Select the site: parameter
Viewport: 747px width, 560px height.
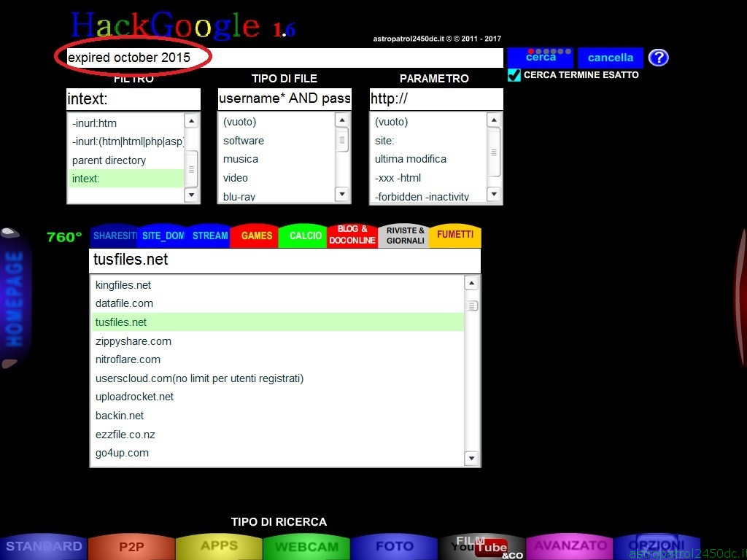tap(429, 141)
